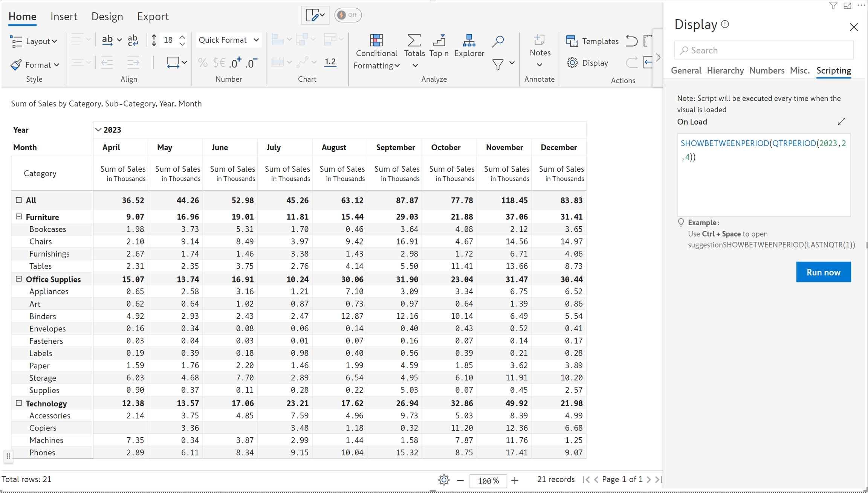Toggle the Off performance switch

point(348,15)
